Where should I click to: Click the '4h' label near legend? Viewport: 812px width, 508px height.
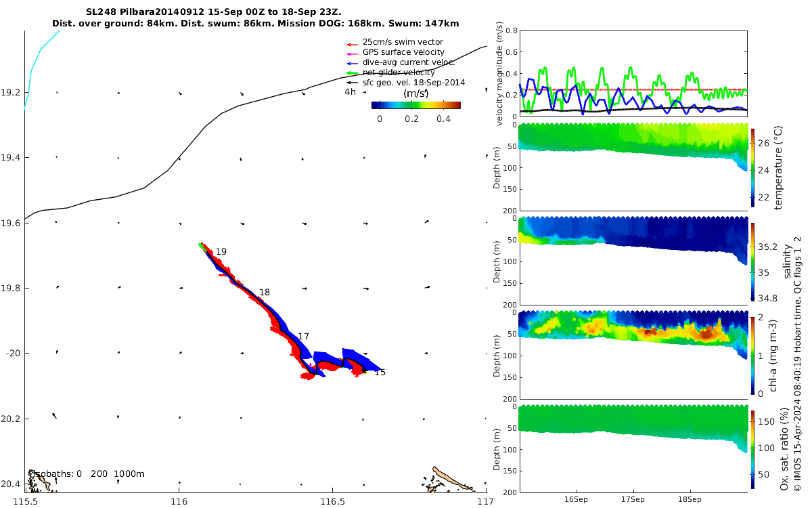[350, 92]
